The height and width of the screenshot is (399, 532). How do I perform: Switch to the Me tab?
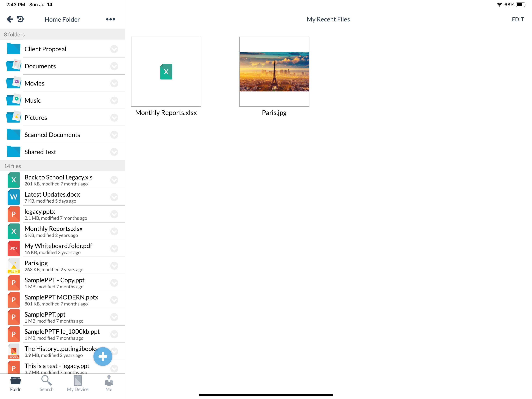[x=109, y=384]
